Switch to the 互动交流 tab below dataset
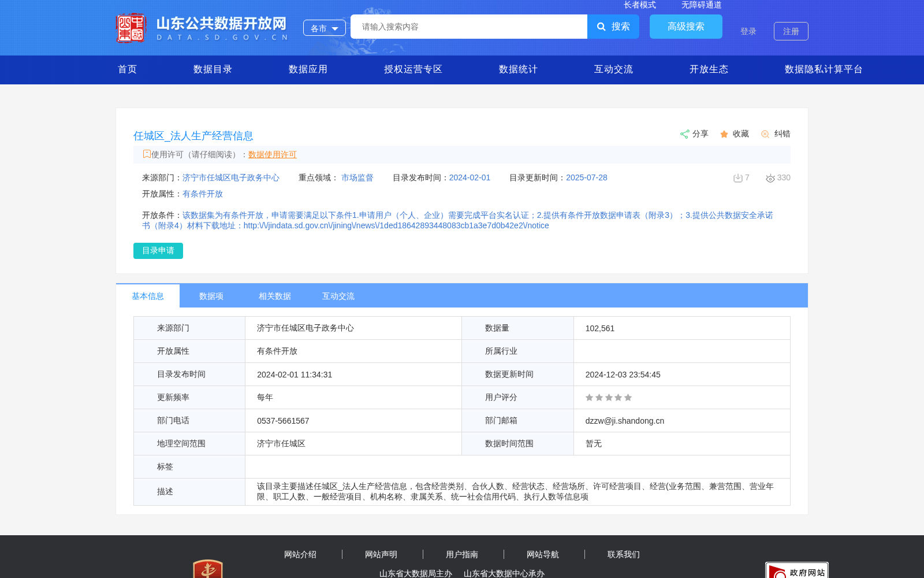 click(338, 296)
